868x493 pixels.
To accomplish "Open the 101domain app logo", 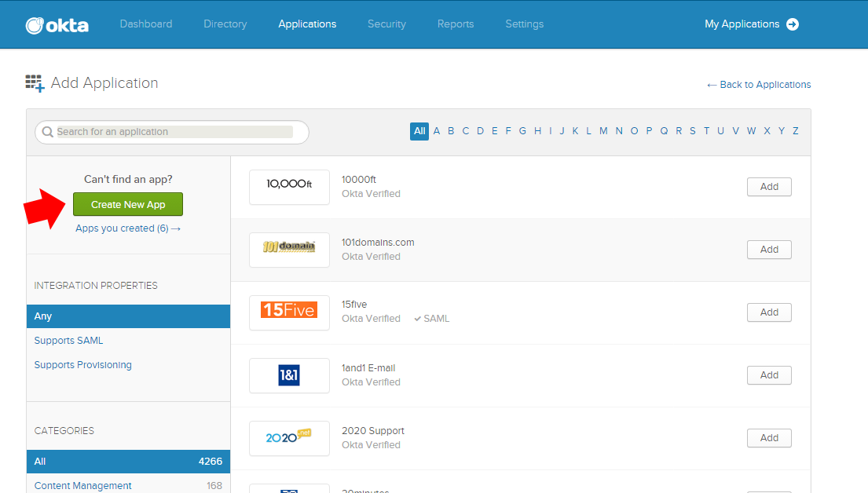I will 289,250.
